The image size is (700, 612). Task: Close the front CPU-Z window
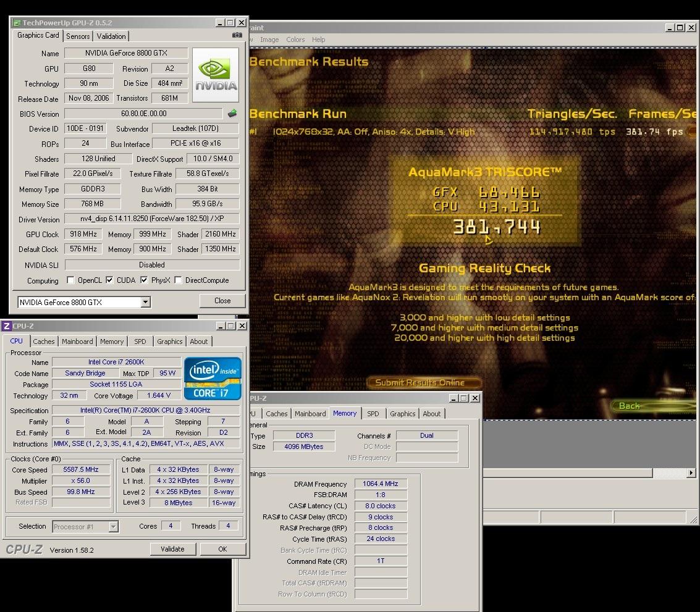click(x=242, y=326)
